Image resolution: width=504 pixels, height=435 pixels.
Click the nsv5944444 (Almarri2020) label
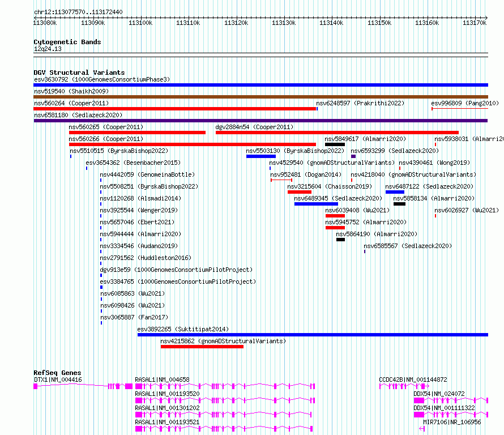pos(140,234)
